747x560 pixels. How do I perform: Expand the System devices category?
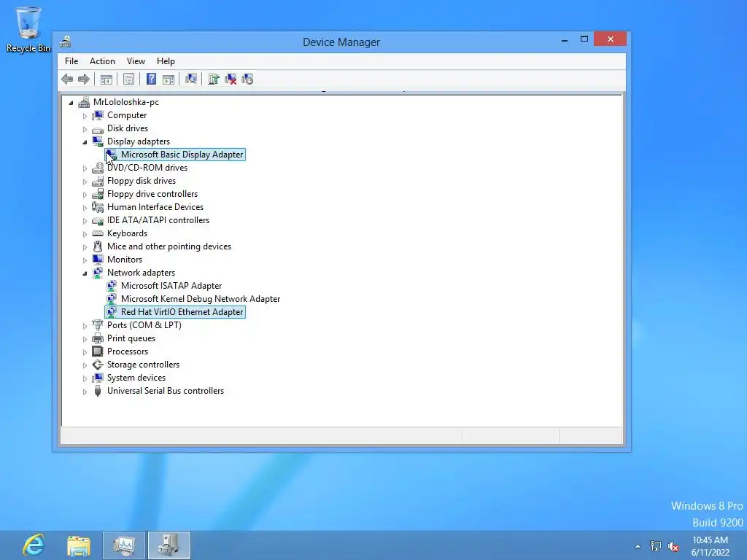point(85,378)
